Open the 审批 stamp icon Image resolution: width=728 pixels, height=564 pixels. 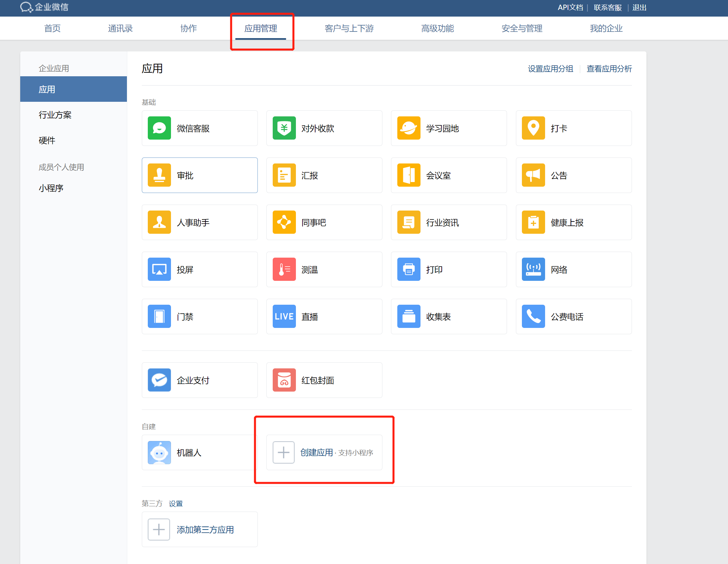tap(159, 175)
